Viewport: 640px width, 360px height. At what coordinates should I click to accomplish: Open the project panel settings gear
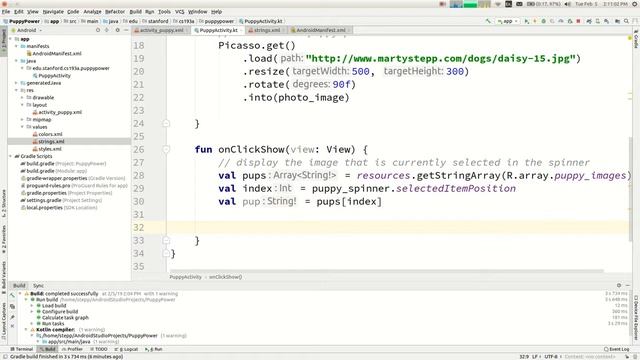click(118, 30)
